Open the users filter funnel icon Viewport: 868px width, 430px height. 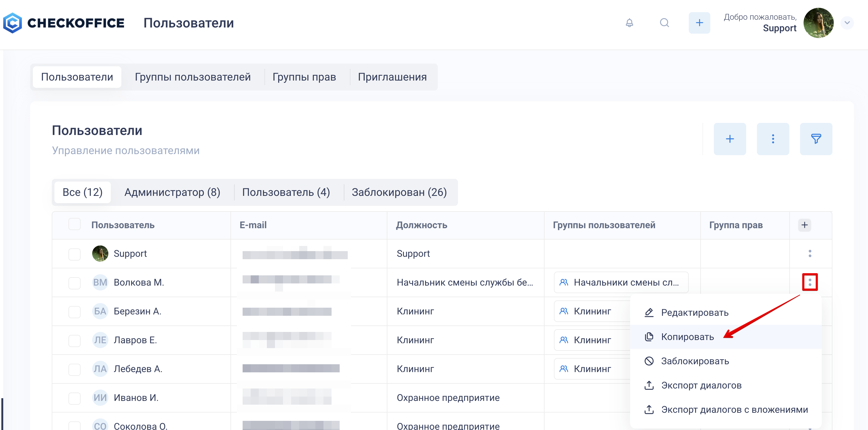click(x=816, y=139)
